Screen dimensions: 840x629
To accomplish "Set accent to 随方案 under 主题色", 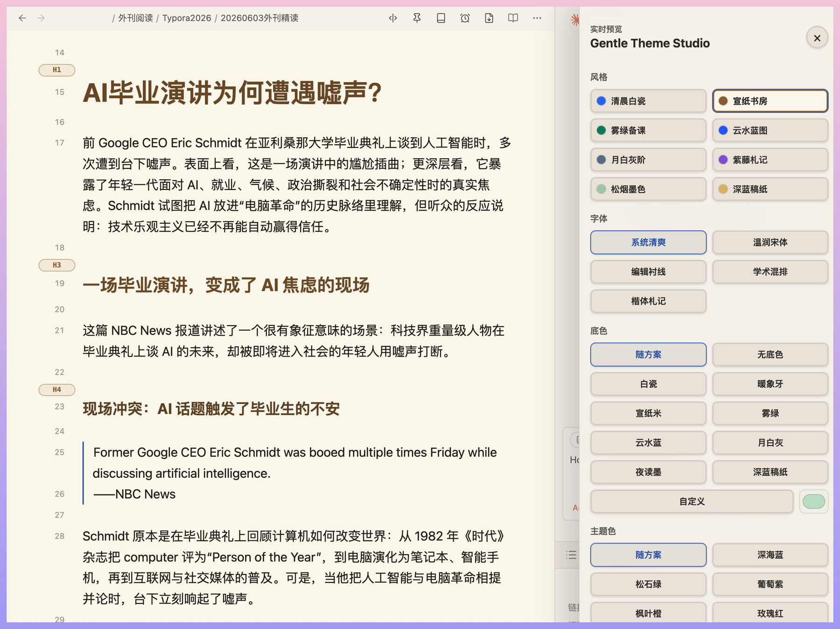I will pyautogui.click(x=648, y=555).
